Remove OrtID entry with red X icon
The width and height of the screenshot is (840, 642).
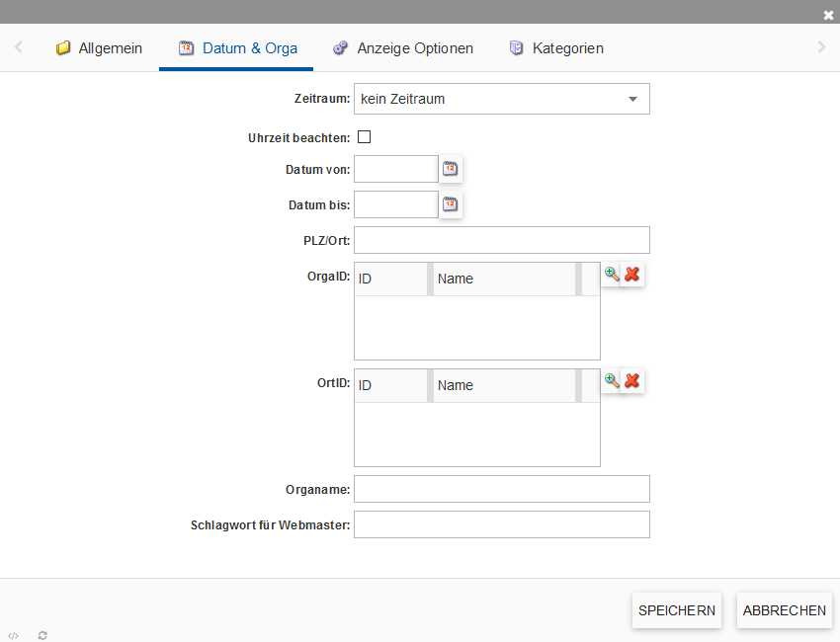tap(632, 380)
